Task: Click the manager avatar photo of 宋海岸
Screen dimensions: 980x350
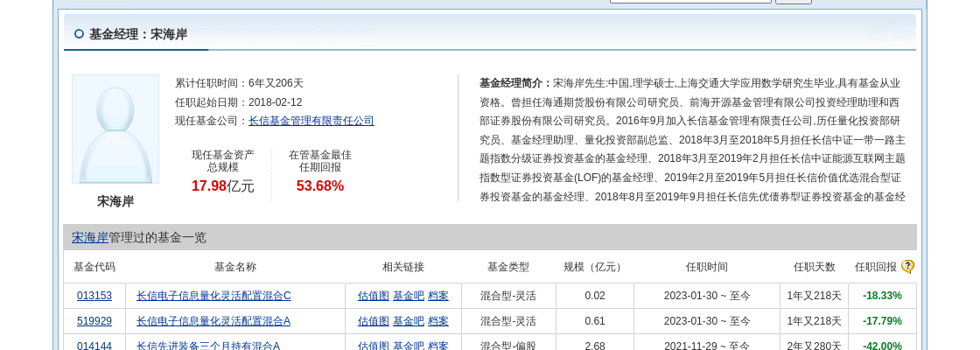Action: (x=115, y=129)
